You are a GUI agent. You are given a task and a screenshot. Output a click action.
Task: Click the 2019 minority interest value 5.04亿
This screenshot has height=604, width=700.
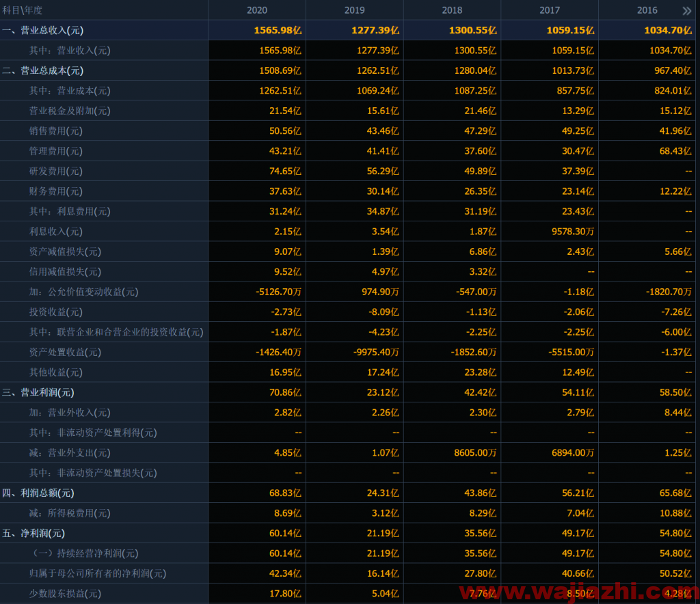(386, 594)
